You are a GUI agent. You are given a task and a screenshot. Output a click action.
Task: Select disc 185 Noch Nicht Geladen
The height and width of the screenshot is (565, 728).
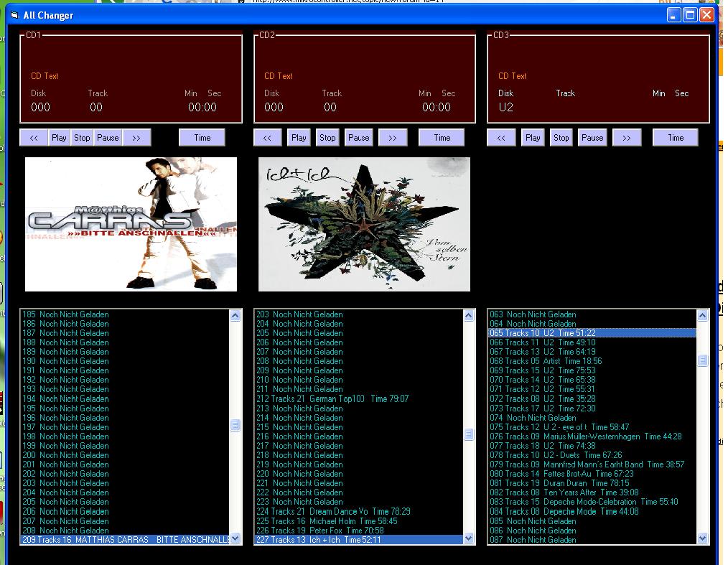pyautogui.click(x=126, y=314)
